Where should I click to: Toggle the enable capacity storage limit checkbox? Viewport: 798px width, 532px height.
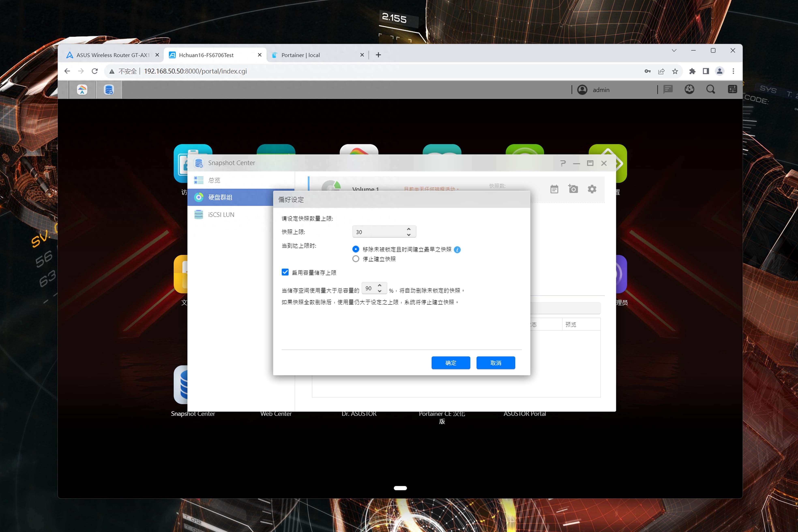pyautogui.click(x=285, y=272)
